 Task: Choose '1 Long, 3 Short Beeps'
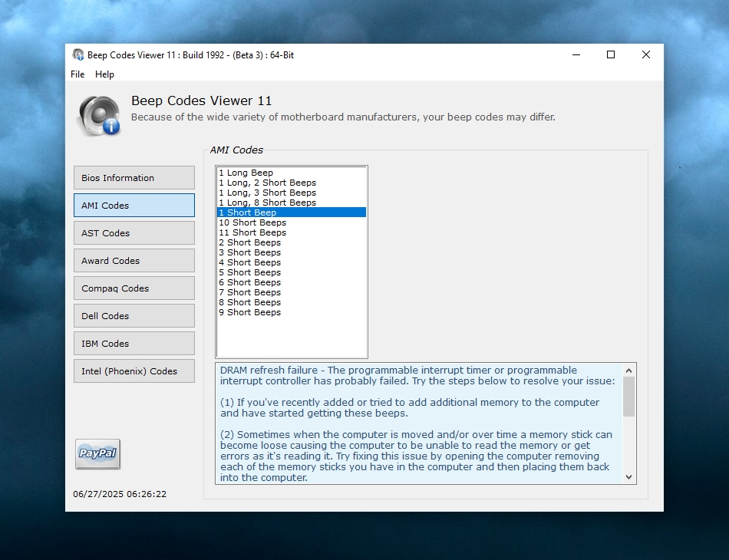click(x=292, y=193)
